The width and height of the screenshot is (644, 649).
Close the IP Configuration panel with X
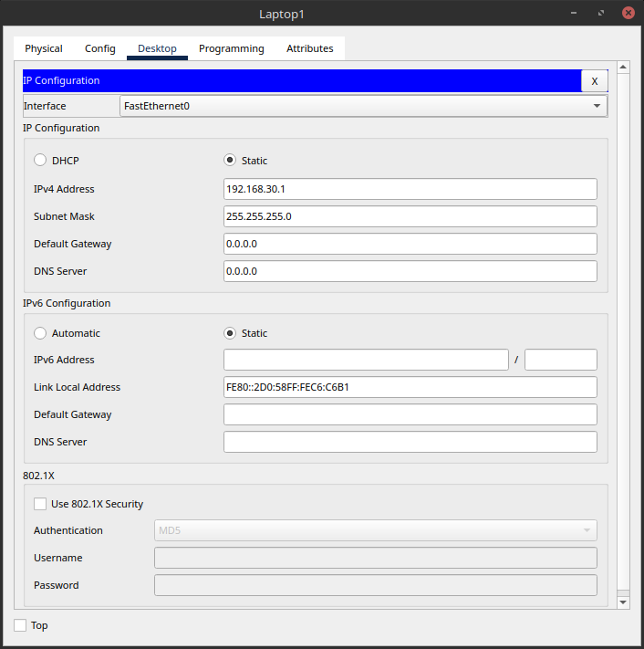pos(594,81)
